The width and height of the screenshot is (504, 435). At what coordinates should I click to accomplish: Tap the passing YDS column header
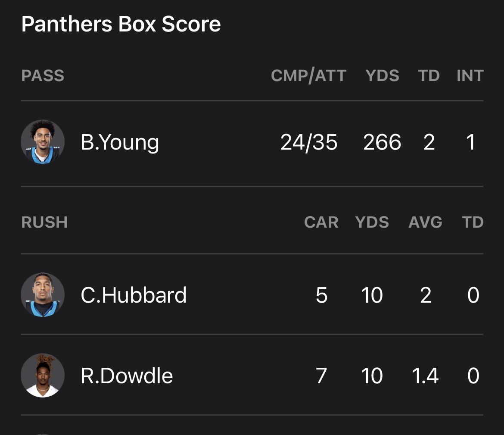(382, 76)
